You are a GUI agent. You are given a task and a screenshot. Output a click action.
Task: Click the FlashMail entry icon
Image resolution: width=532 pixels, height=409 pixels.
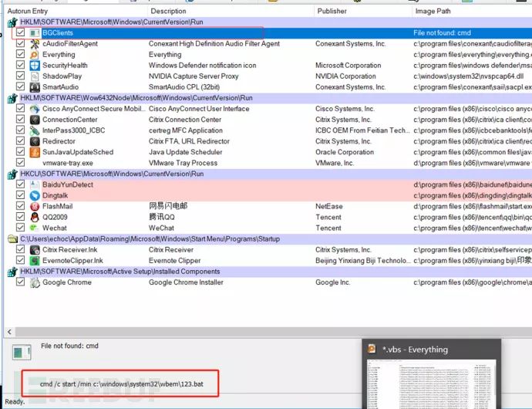pos(35,207)
